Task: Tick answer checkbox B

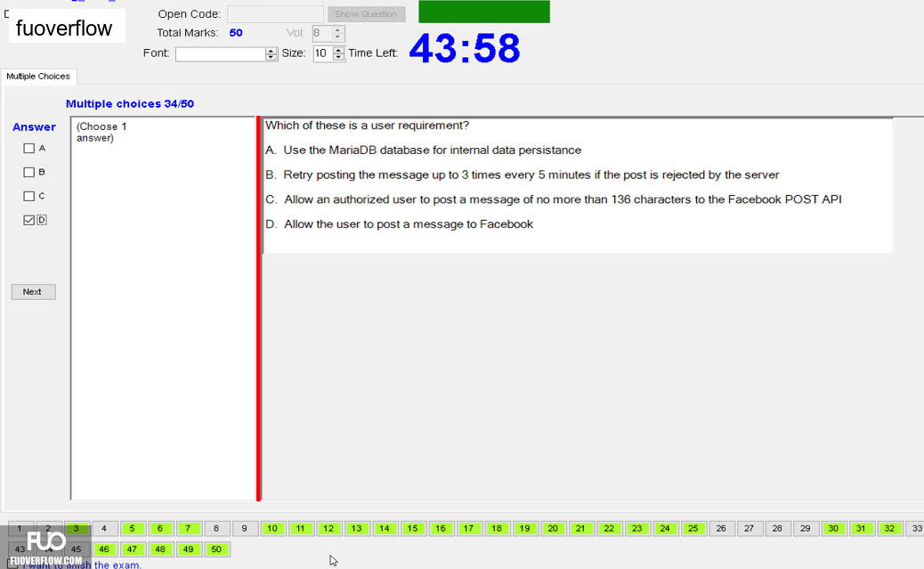Action: [28, 172]
